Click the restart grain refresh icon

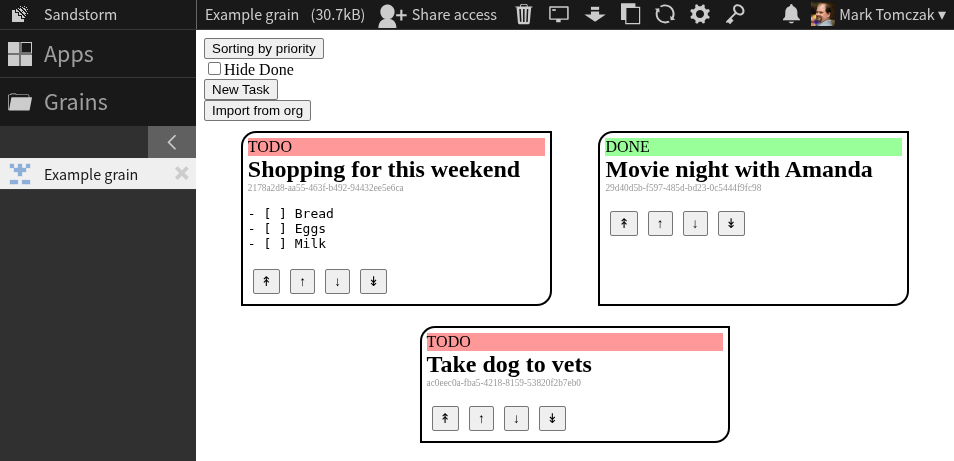(665, 14)
